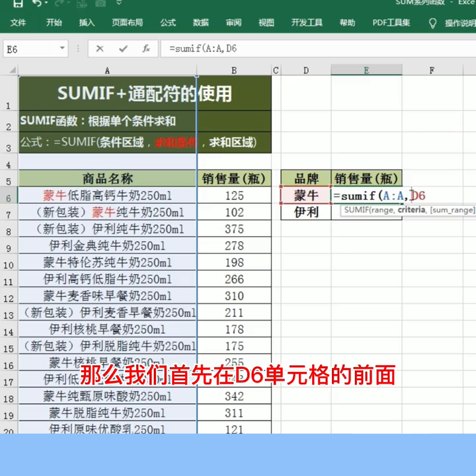Screen dimensions: 476x476
Task: Click cell D7 containing 伊利
Action: [306, 212]
